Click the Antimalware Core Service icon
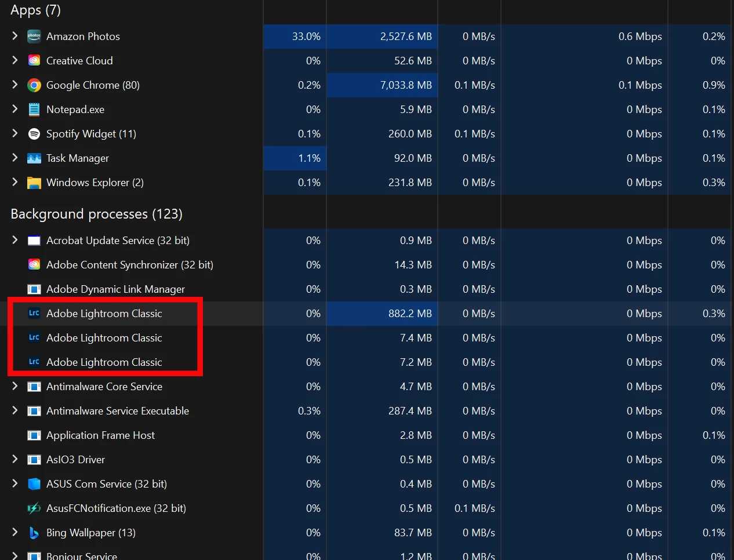This screenshot has height=560, width=734. tap(34, 387)
